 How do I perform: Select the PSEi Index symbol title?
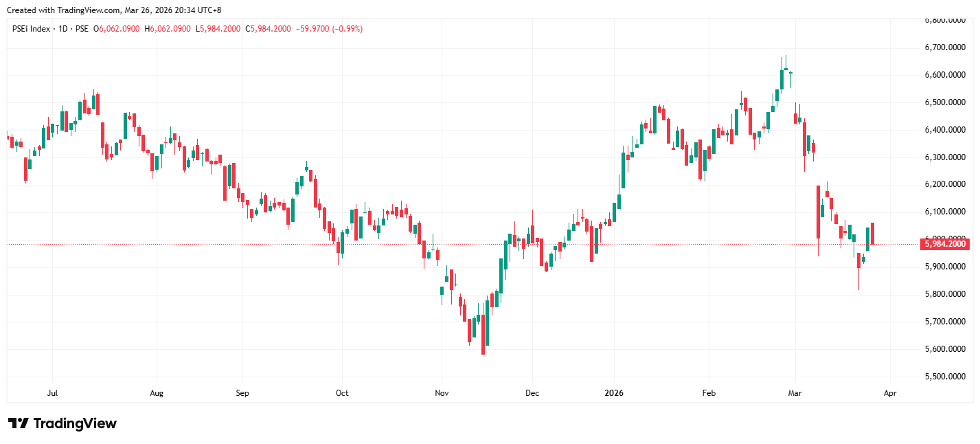(31, 29)
